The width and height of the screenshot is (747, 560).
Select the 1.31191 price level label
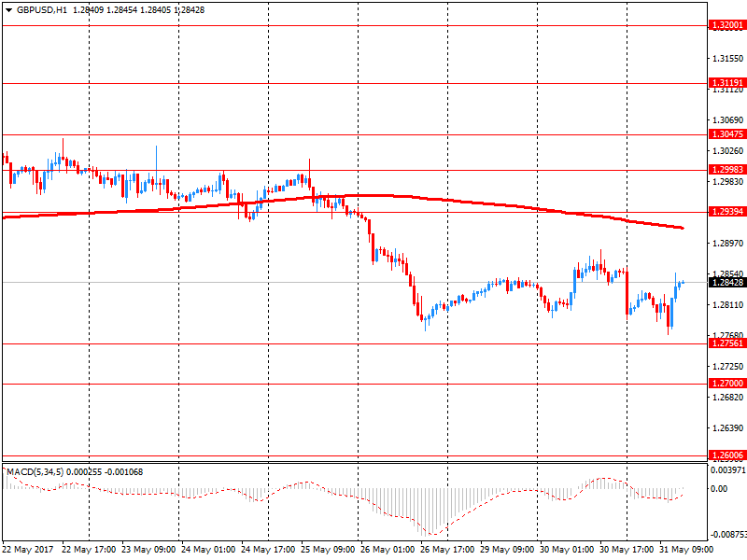coord(727,83)
